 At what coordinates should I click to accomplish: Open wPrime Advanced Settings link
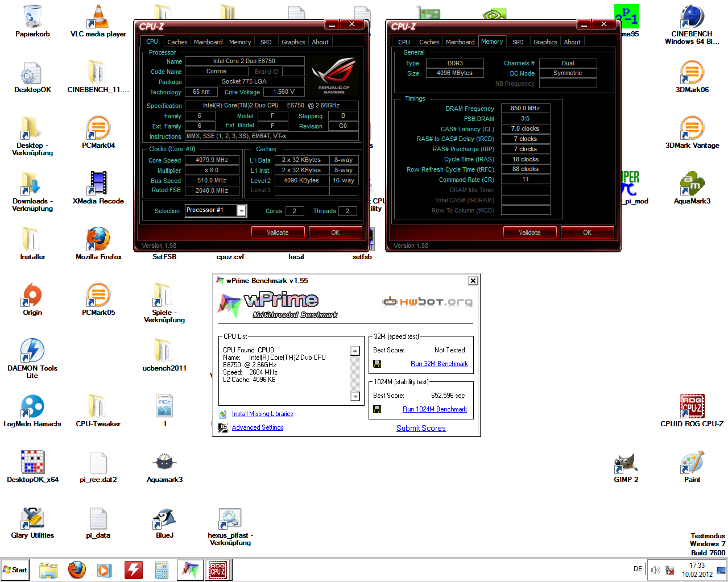pos(258,427)
